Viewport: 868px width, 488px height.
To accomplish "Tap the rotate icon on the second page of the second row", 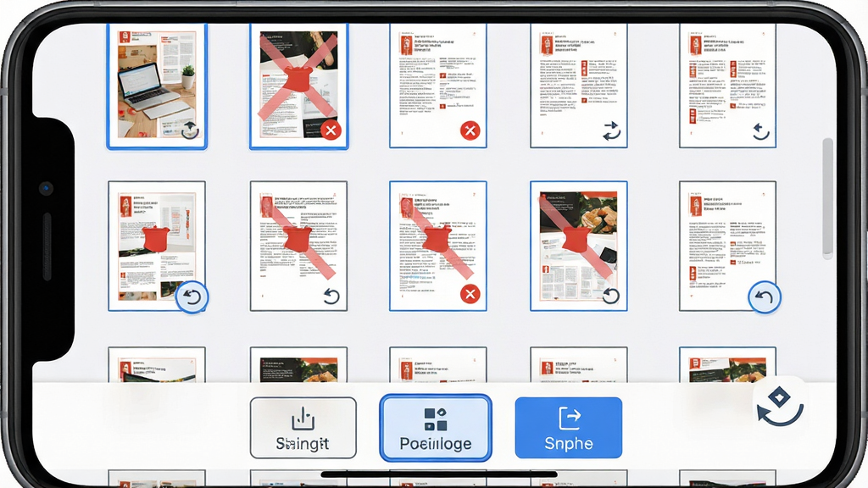I will click(331, 297).
